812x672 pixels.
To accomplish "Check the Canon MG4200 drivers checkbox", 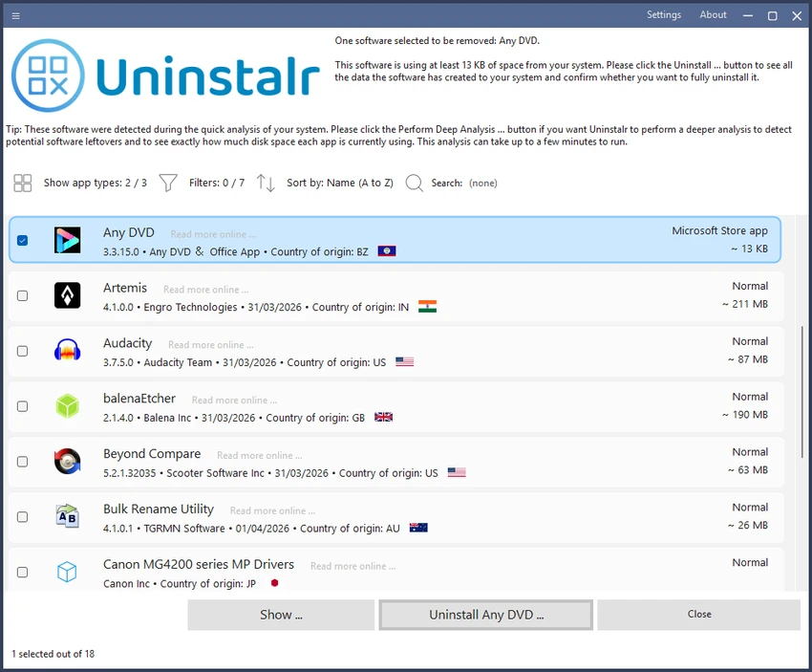I will 22,572.
